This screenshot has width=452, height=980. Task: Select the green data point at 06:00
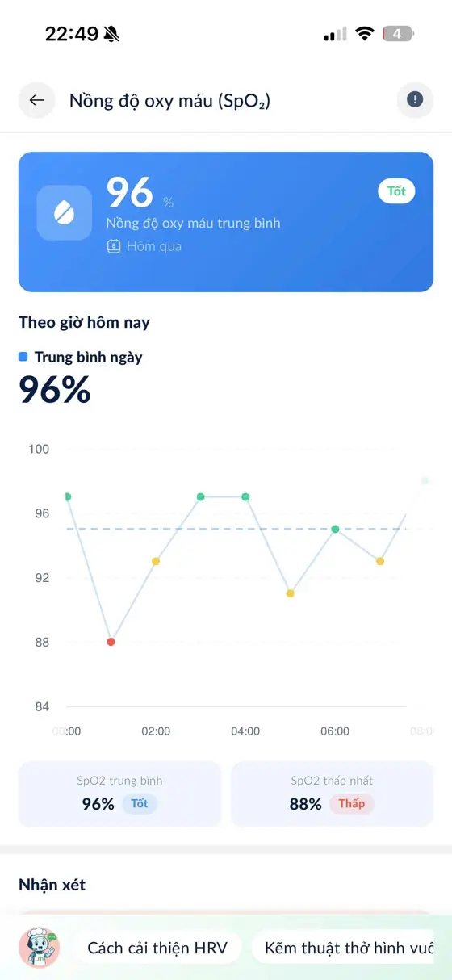(335, 529)
